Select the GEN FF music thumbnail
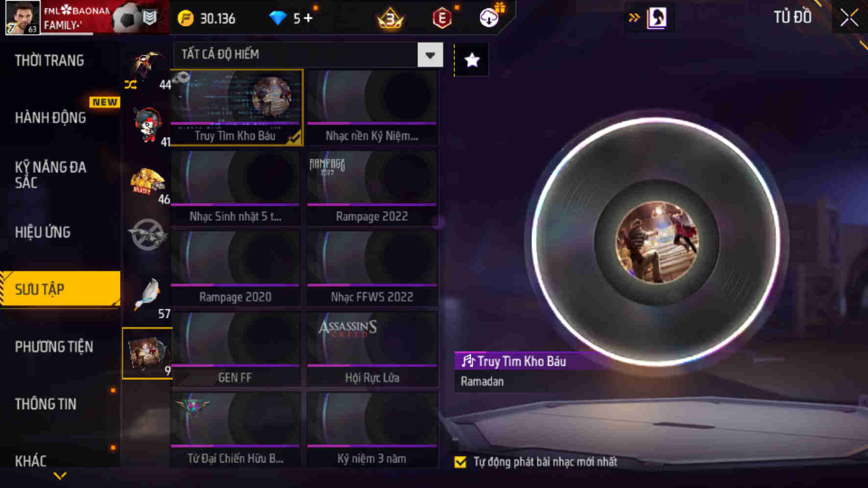Screen dimensions: 868x488 tap(235, 349)
